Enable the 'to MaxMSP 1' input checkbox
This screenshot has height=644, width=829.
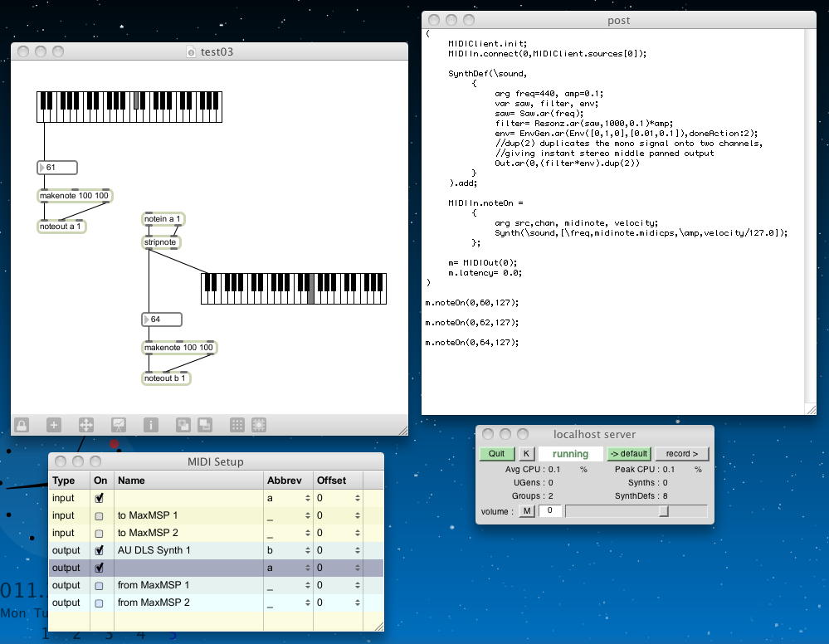click(x=100, y=515)
